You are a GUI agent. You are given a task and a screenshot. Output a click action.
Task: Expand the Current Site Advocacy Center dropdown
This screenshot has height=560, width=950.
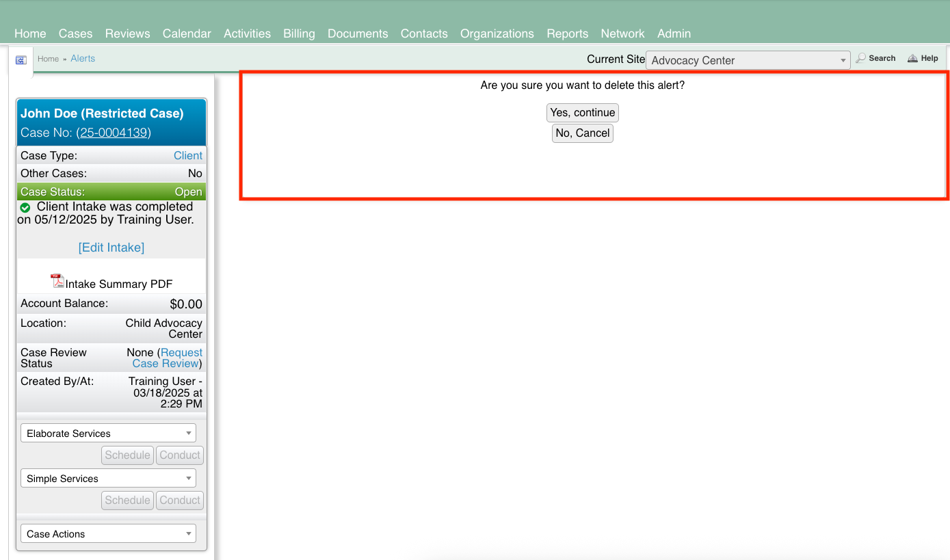[x=748, y=60]
